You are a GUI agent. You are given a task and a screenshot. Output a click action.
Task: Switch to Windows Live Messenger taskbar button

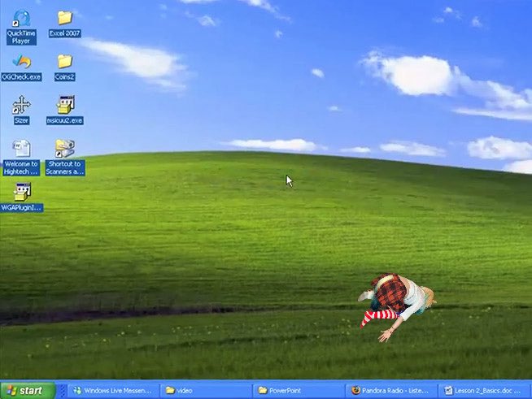point(115,391)
